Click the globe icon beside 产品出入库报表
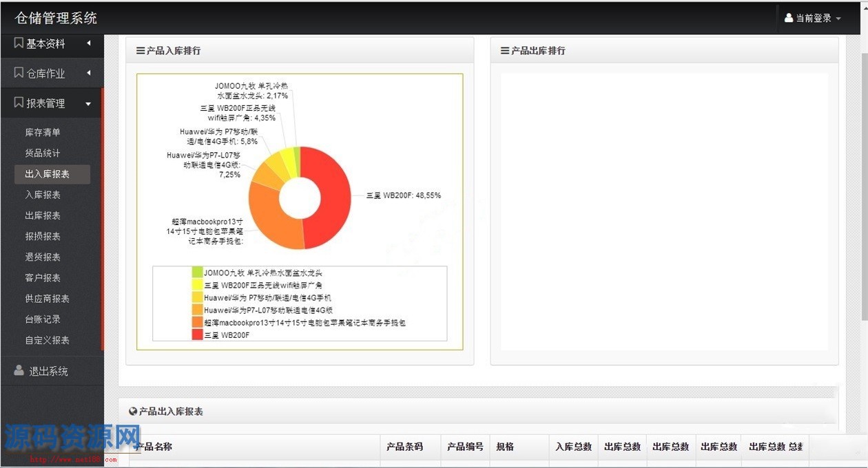The width and height of the screenshot is (868, 468). pyautogui.click(x=133, y=412)
